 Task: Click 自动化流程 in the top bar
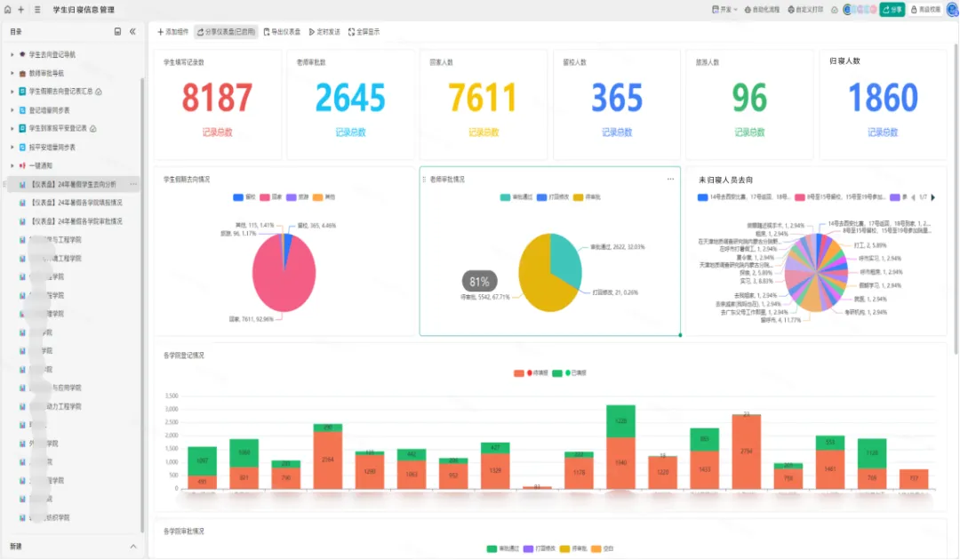click(762, 10)
